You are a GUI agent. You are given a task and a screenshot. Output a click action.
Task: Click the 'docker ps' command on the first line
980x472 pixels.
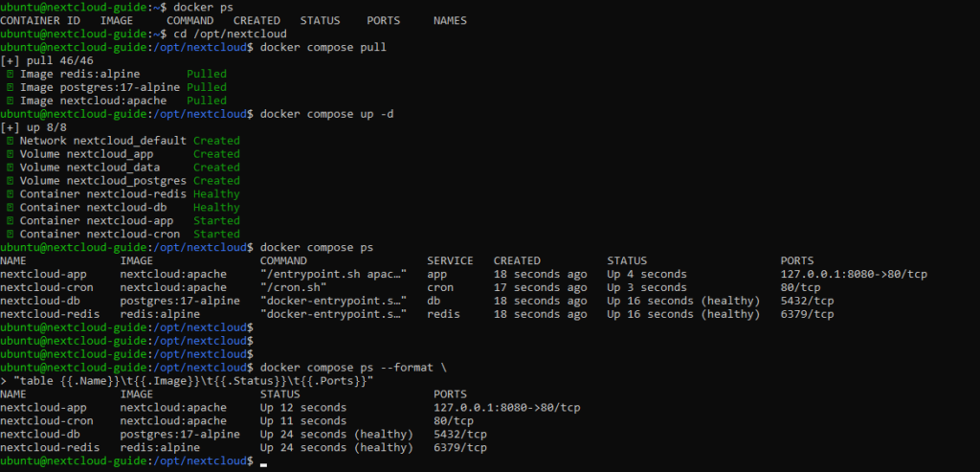click(203, 8)
